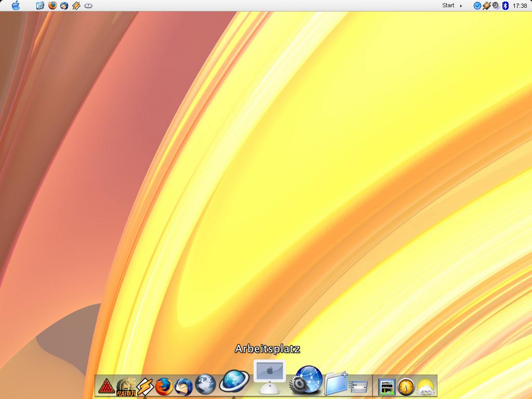Launch Winamp from the top bar
The height and width of the screenshot is (399, 532).
click(76, 5)
